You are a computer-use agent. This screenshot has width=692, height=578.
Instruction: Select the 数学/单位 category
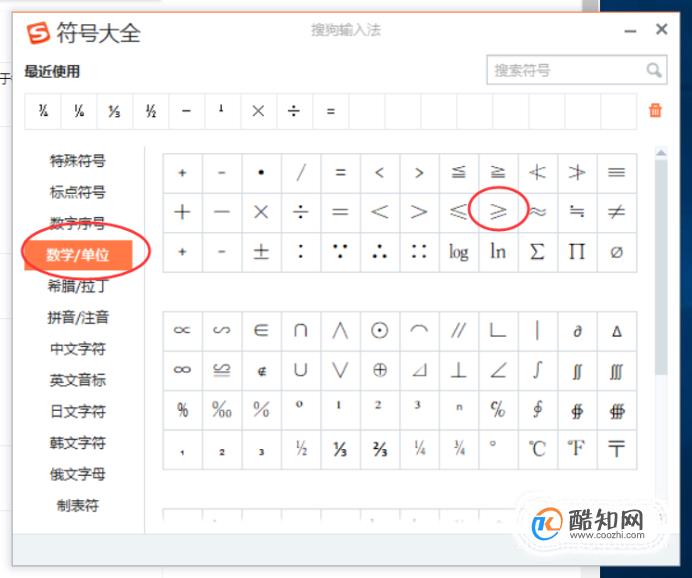[78, 255]
